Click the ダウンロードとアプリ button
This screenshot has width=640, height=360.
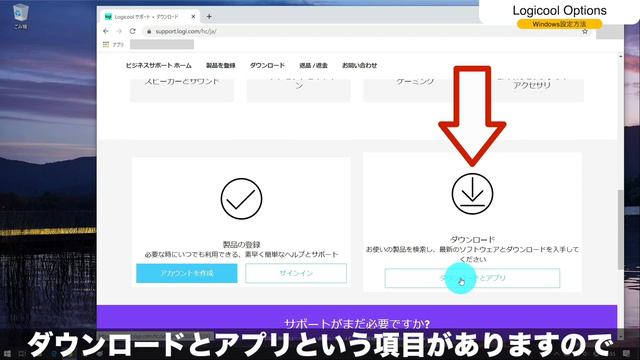(472, 278)
